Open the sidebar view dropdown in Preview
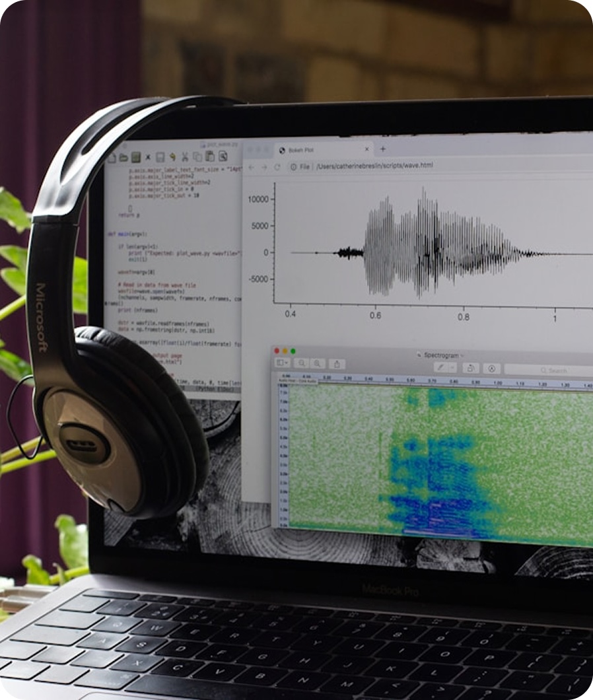The height and width of the screenshot is (700, 593). [283, 363]
